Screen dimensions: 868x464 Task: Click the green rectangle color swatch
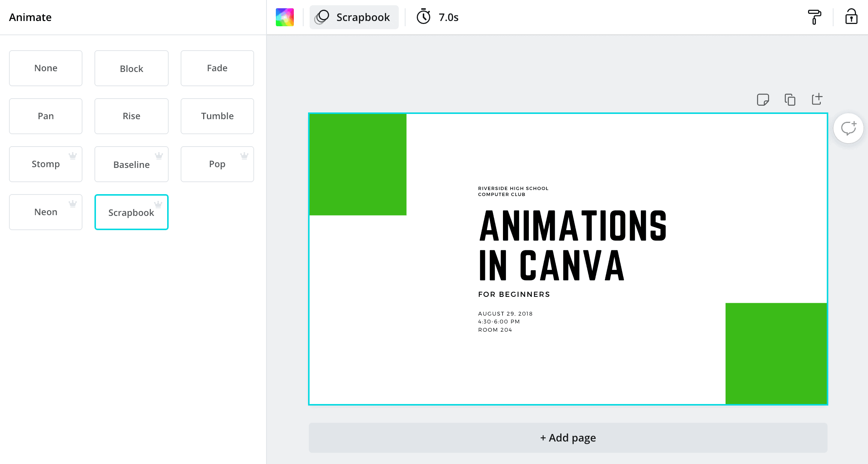coord(285,17)
